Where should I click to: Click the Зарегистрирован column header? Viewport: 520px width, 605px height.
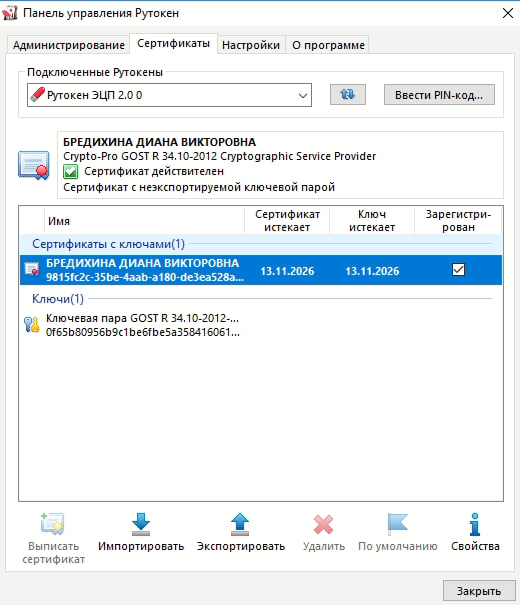458,221
